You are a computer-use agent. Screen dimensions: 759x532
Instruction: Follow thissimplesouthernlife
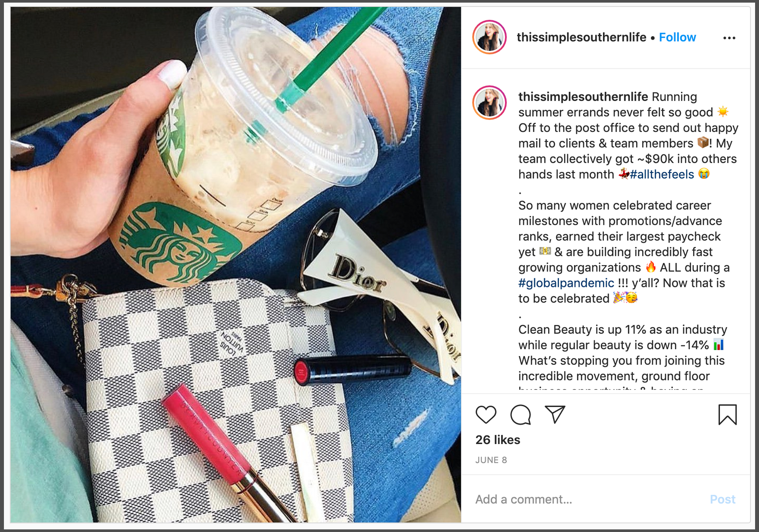pos(677,37)
